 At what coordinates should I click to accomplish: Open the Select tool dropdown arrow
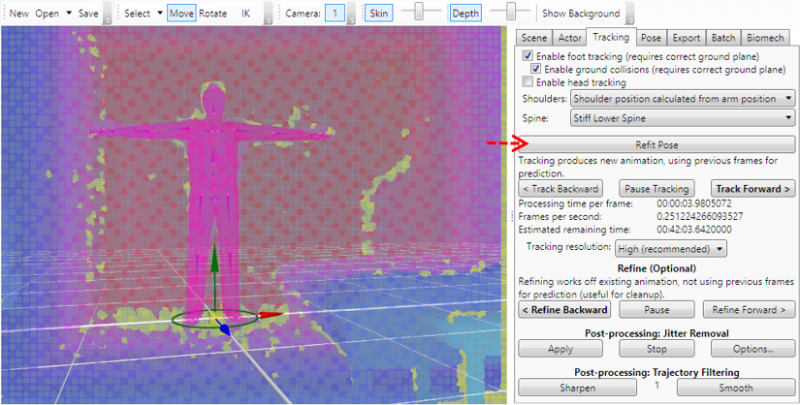160,13
